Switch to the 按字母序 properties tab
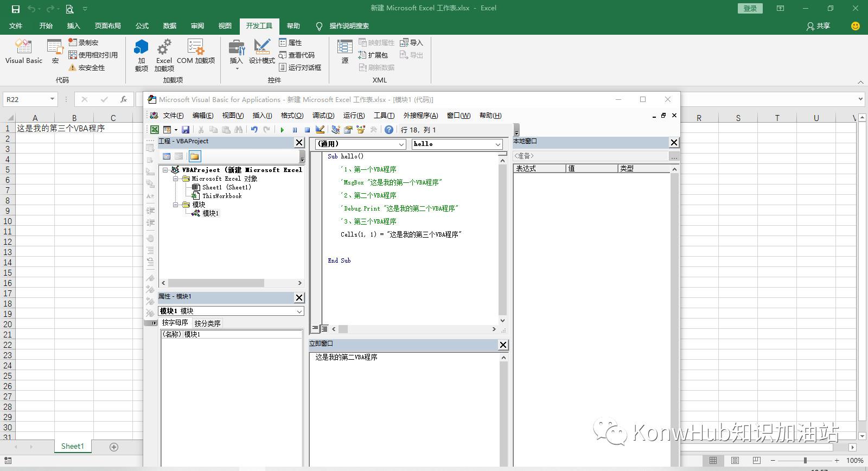The image size is (868, 471). coord(175,322)
